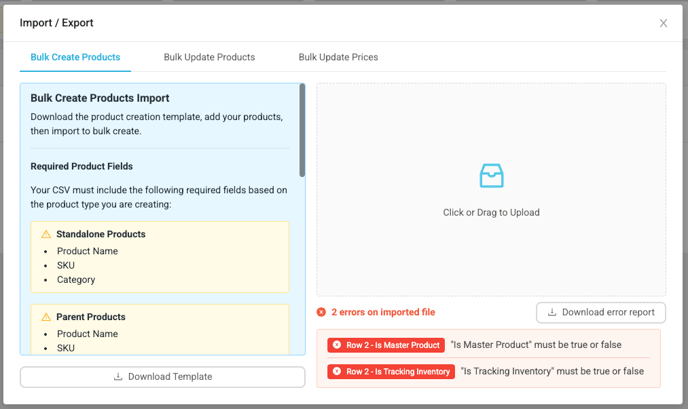The width and height of the screenshot is (688, 409).
Task: Click warning icon beside Parent Products
Action: coord(45,317)
